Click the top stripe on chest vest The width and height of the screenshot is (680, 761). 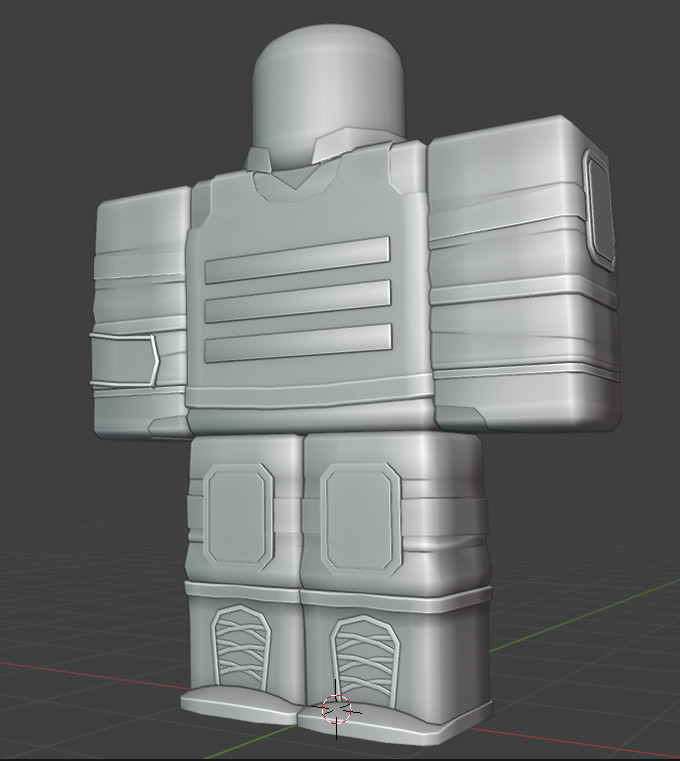pyautogui.click(x=298, y=260)
